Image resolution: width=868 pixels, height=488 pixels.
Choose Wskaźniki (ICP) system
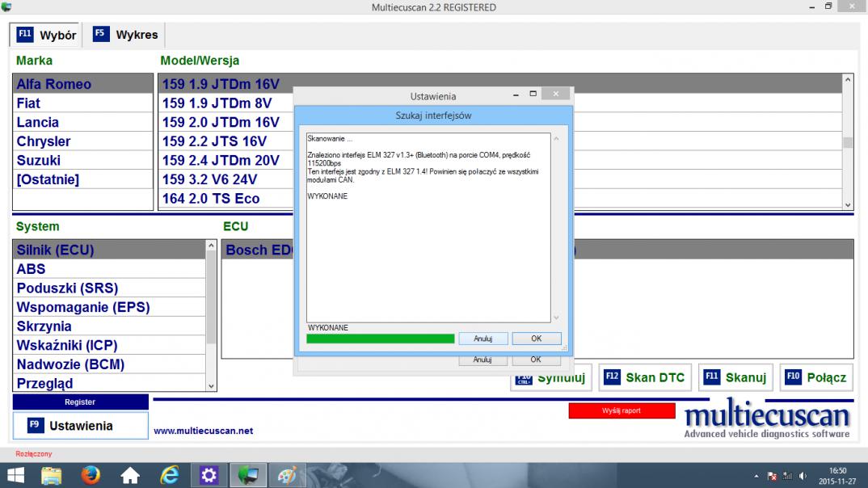110,345
